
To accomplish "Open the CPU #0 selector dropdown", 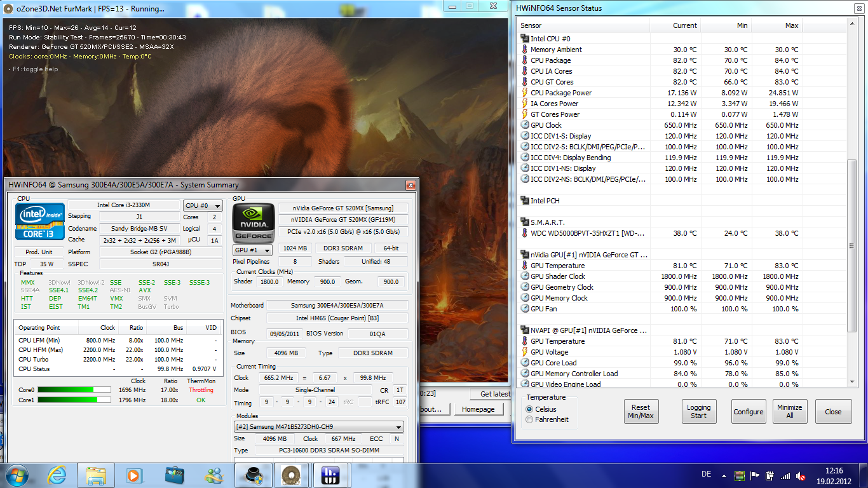I will 203,206.
